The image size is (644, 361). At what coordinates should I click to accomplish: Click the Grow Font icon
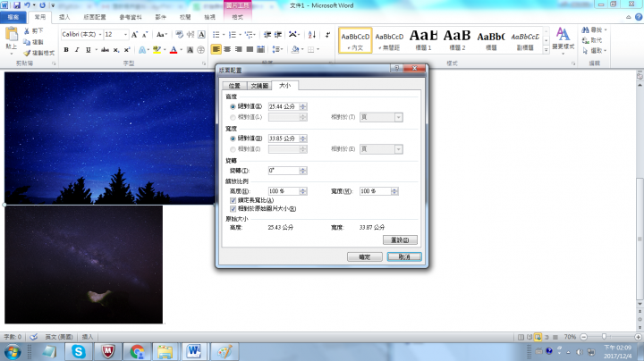pos(134,35)
